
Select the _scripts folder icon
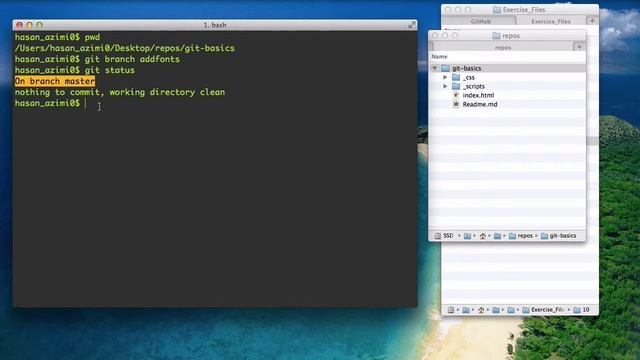[x=456, y=86]
